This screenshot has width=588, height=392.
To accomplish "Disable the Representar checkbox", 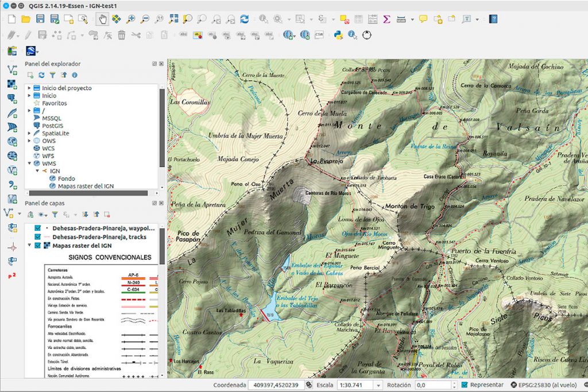I will (x=464, y=385).
